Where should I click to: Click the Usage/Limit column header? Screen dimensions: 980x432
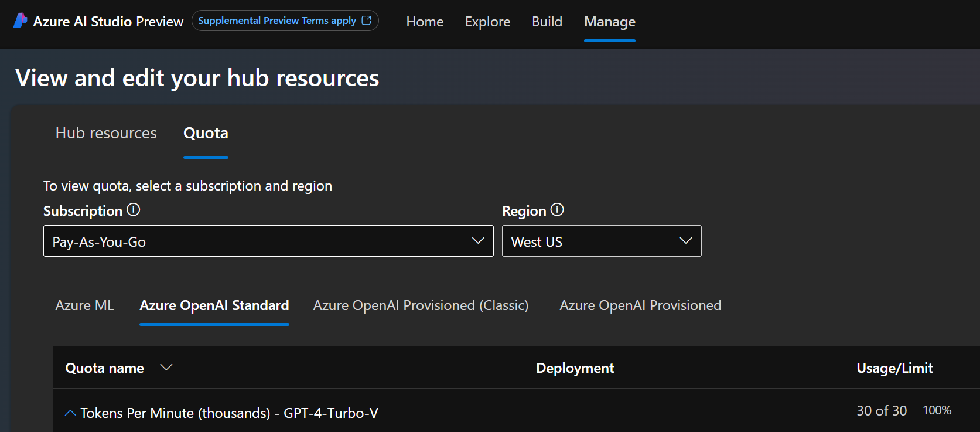pos(894,368)
